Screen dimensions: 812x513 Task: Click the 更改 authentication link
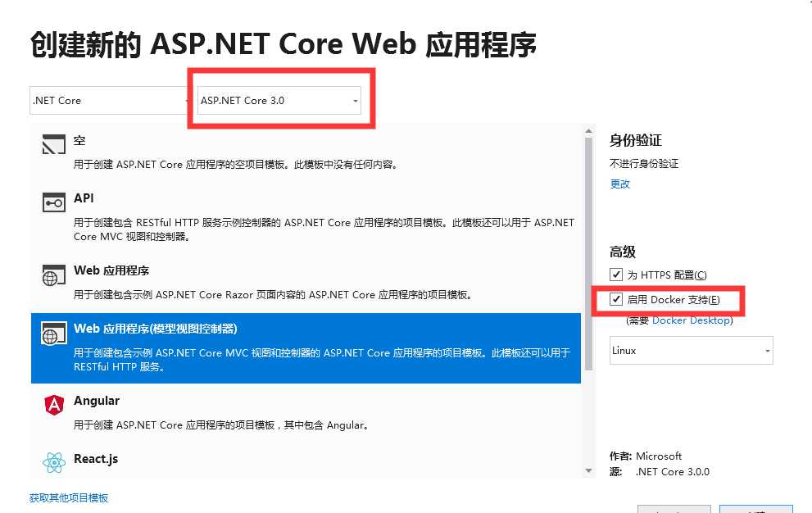point(620,184)
